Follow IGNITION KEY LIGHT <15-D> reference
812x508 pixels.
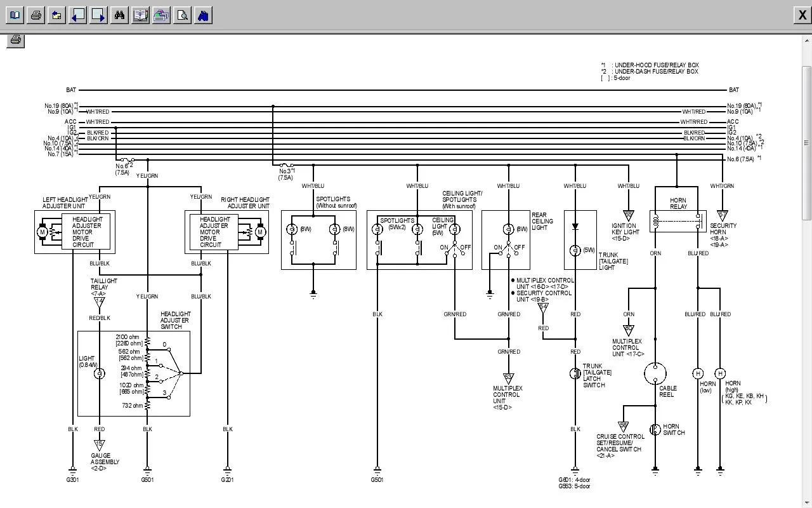click(x=625, y=232)
